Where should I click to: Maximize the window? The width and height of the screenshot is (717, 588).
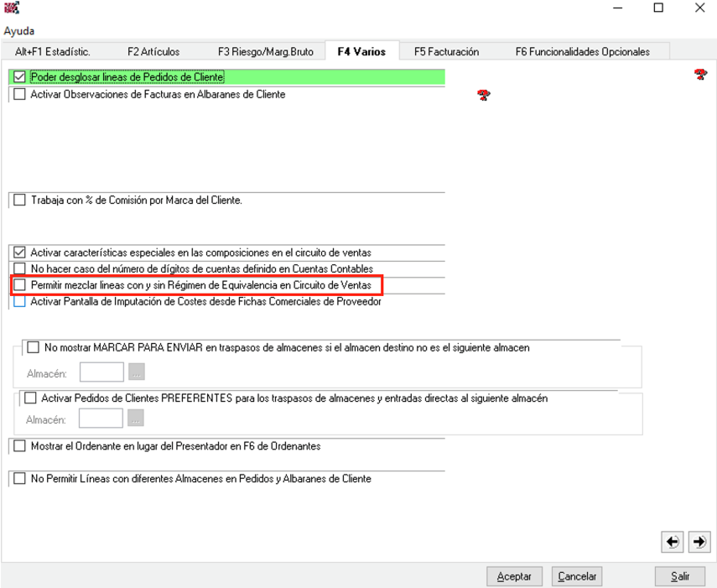(x=658, y=8)
